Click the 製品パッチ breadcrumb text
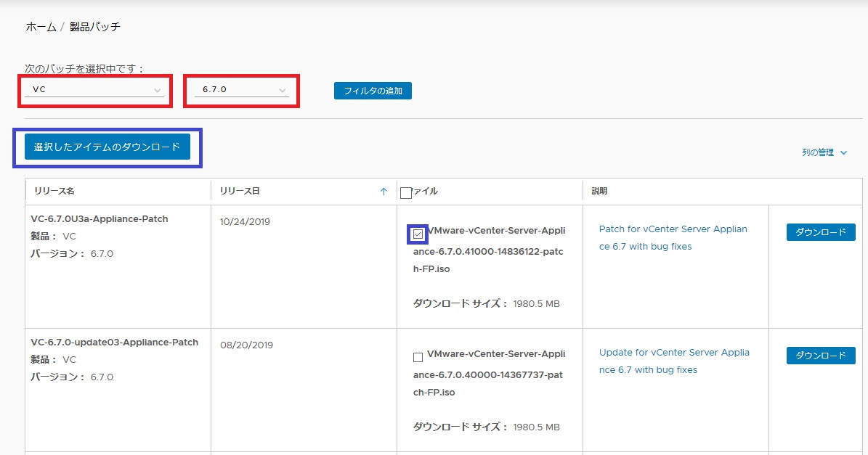Image resolution: width=868 pixels, height=455 pixels. pyautogui.click(x=94, y=27)
